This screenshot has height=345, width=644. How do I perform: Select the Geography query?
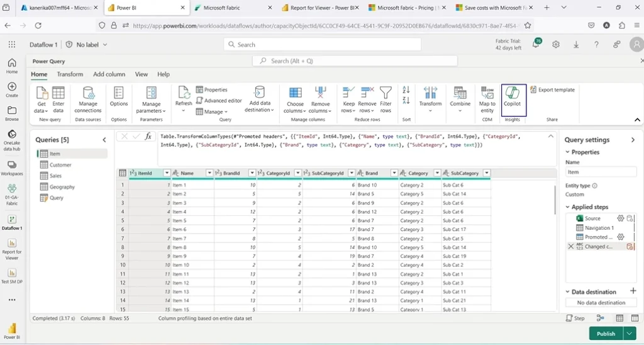coord(62,187)
